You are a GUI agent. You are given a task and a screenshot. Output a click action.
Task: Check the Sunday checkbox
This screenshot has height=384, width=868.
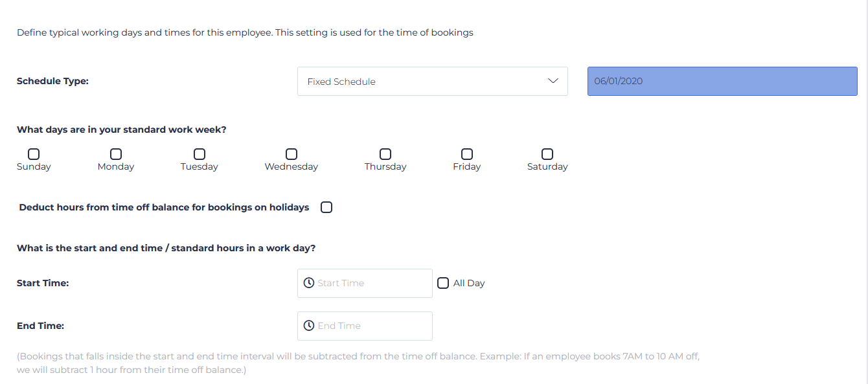[33, 153]
